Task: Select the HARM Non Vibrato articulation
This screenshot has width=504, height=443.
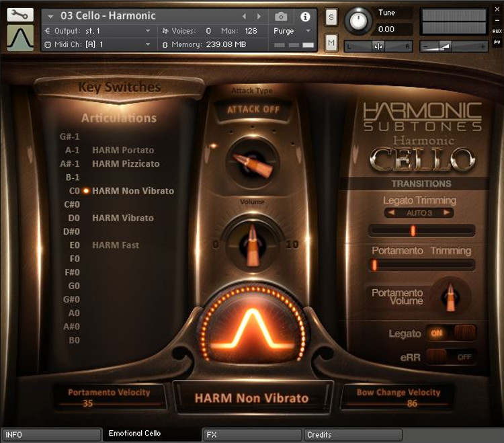Action: tap(133, 191)
